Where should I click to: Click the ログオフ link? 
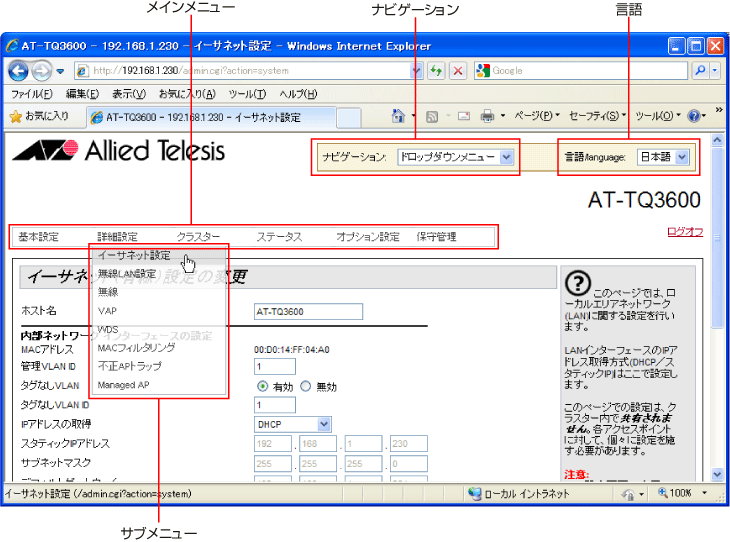tap(685, 231)
